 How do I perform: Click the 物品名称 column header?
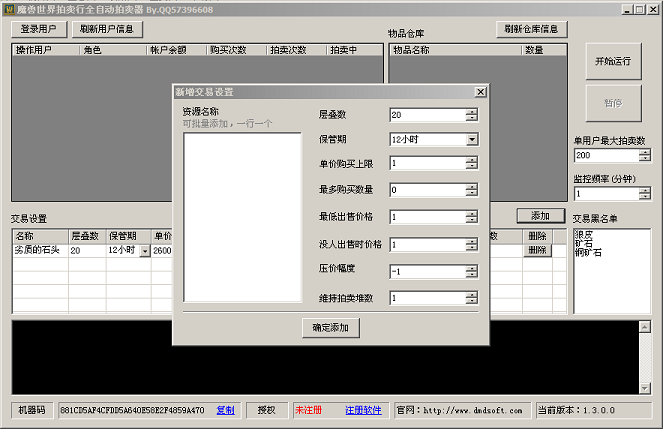(x=455, y=50)
